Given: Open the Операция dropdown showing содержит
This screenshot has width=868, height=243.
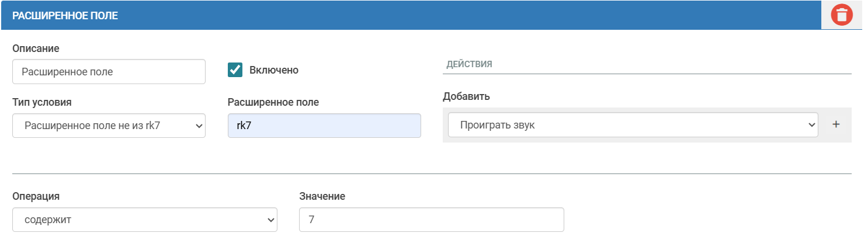Looking at the screenshot, I should tap(144, 220).
